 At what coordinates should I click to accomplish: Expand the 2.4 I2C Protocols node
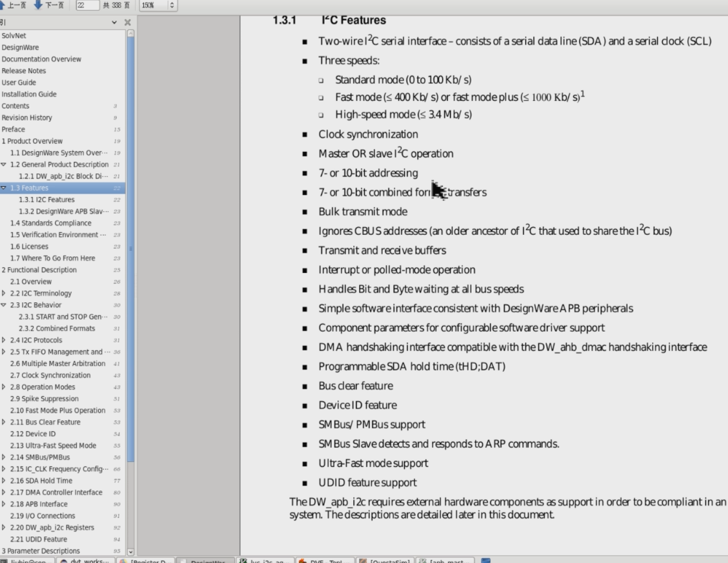pos(4,340)
